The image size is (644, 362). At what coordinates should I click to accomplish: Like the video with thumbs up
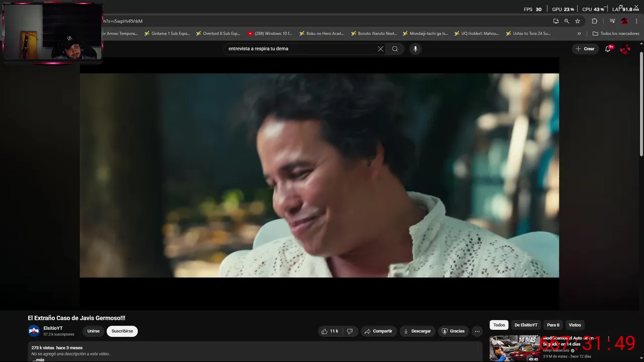point(330,331)
